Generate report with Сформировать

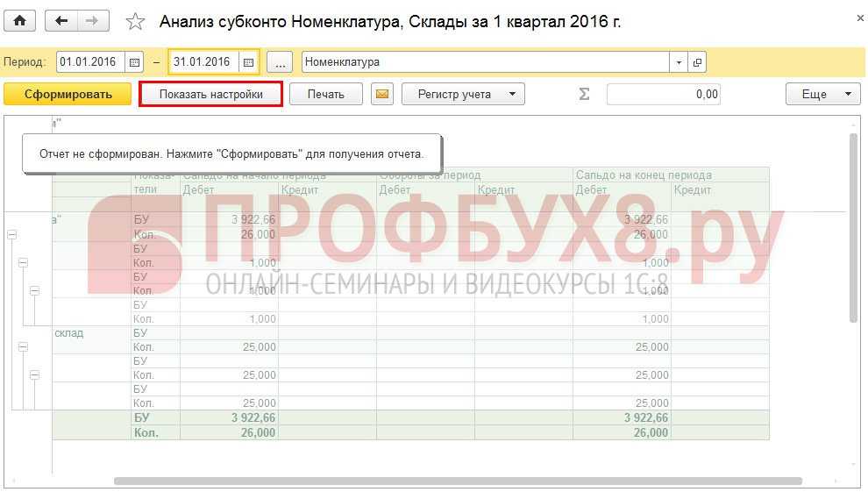(68, 94)
